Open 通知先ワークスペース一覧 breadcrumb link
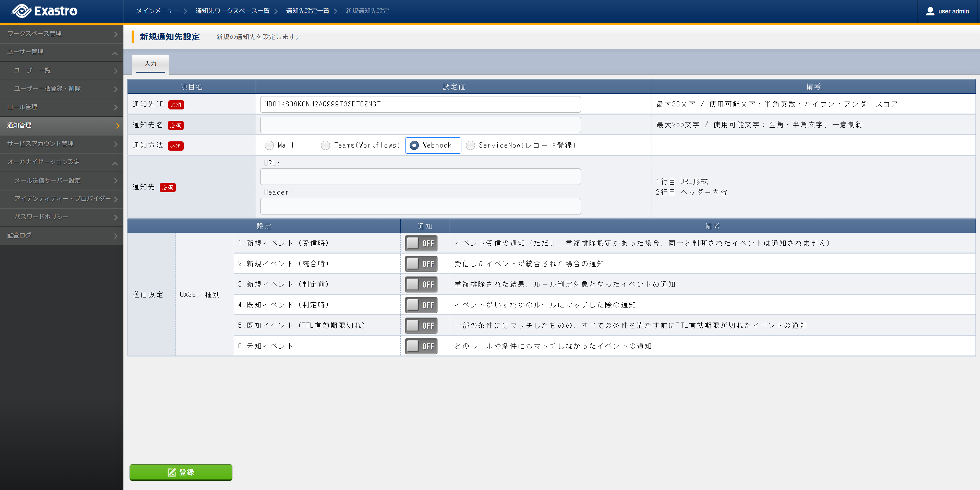 [x=232, y=11]
